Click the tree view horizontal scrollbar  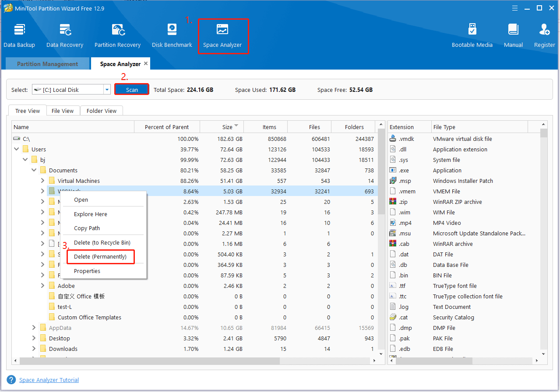[x=149, y=361]
